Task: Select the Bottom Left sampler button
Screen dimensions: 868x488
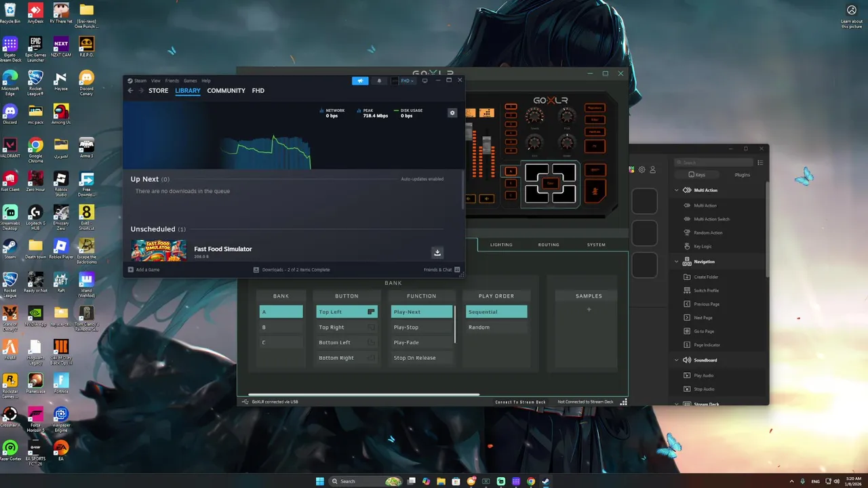Action: [347, 342]
